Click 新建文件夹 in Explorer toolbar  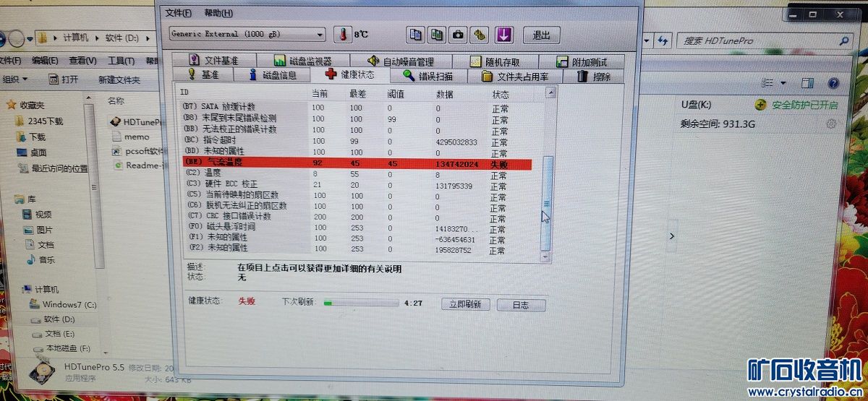coord(119,80)
